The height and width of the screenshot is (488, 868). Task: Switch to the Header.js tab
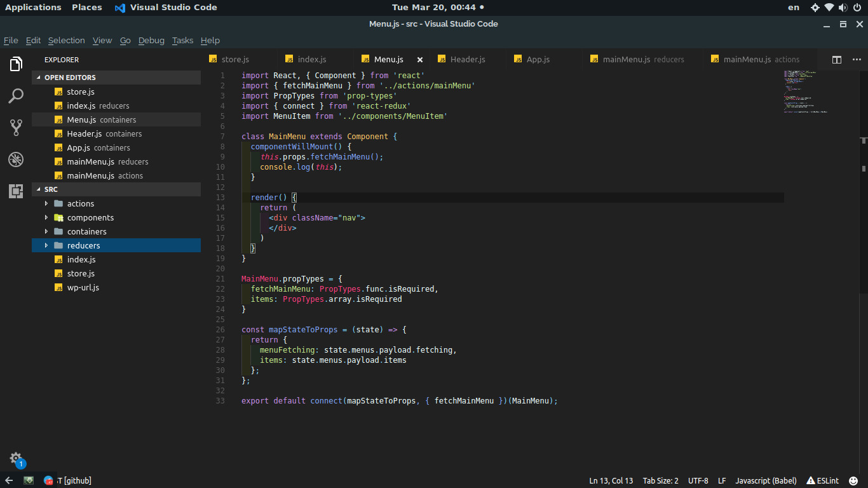tap(467, 59)
